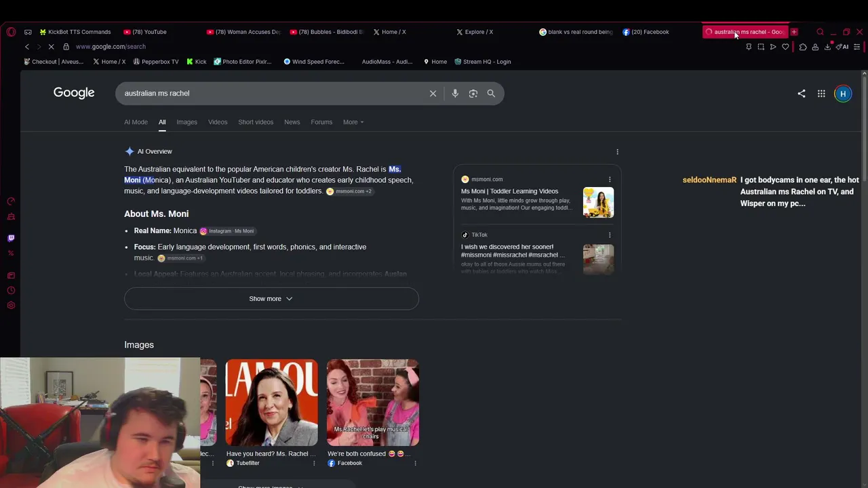868x488 pixels.
Task: Open the AI Overview three-dot menu
Action: click(x=617, y=152)
